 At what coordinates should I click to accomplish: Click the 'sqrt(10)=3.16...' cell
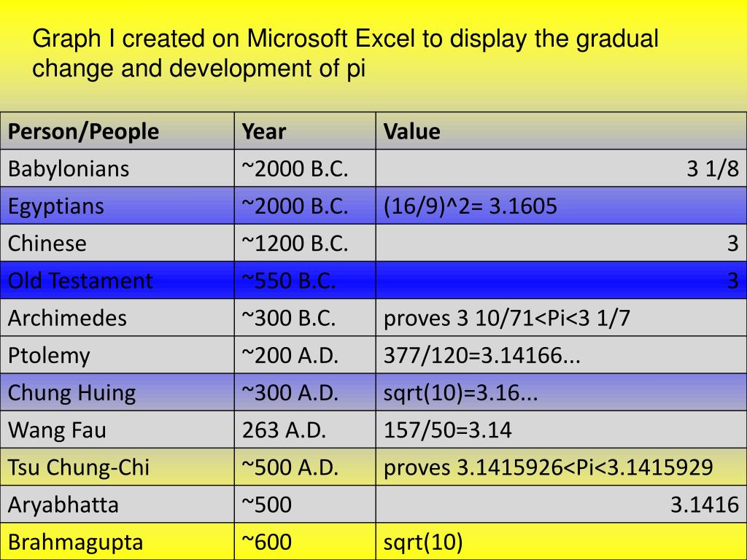[x=561, y=392]
